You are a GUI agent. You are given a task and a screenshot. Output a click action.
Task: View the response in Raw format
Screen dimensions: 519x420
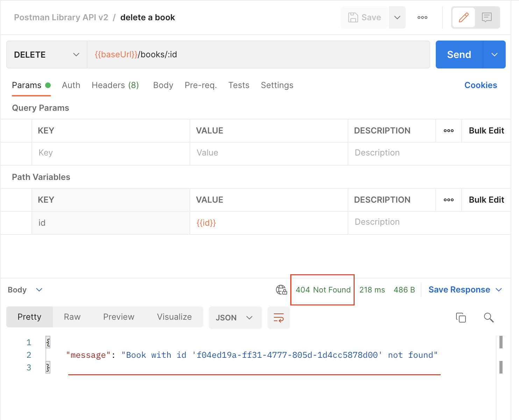tap(72, 317)
